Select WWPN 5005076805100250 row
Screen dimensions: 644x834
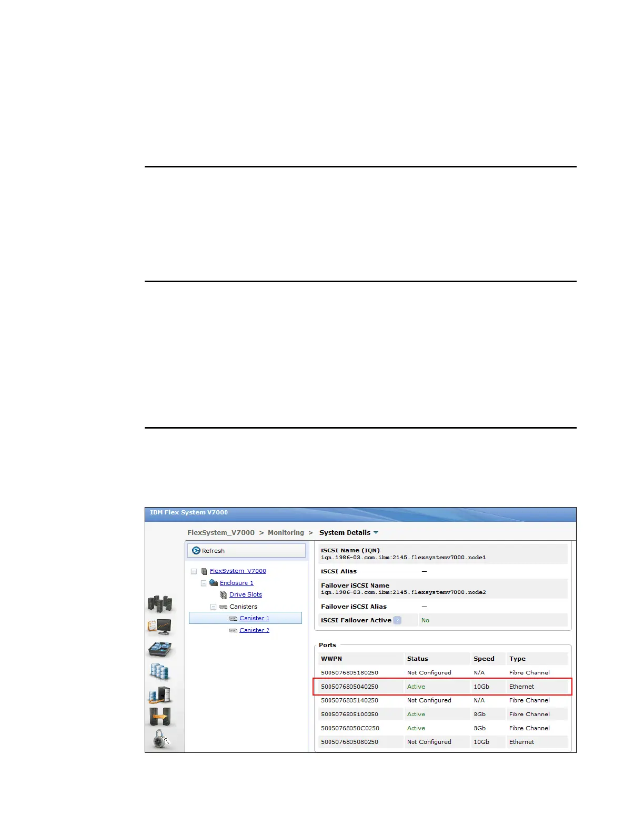[443, 714]
